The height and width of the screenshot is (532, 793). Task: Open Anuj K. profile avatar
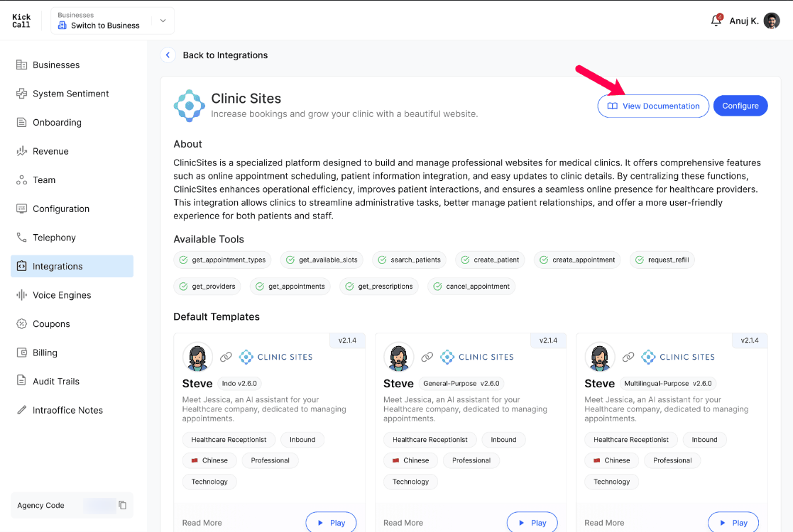coord(772,21)
